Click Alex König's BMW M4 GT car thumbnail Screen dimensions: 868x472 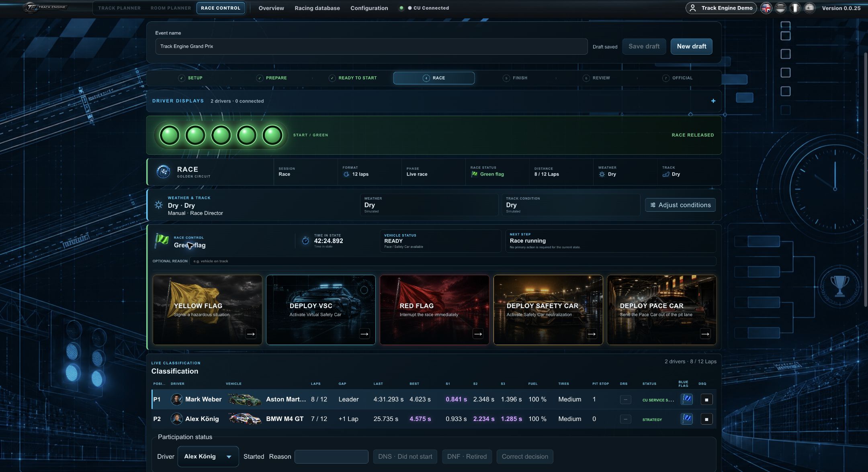point(245,419)
